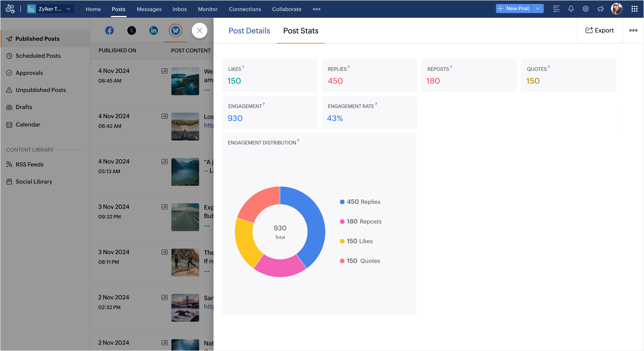This screenshot has height=351, width=644.
Task: Click the Export button
Action: pyautogui.click(x=600, y=30)
